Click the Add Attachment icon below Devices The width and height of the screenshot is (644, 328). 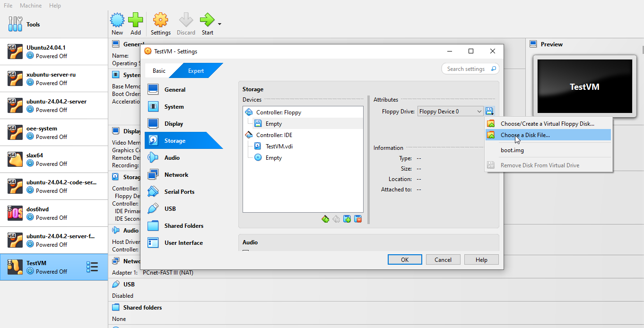pyautogui.click(x=347, y=219)
